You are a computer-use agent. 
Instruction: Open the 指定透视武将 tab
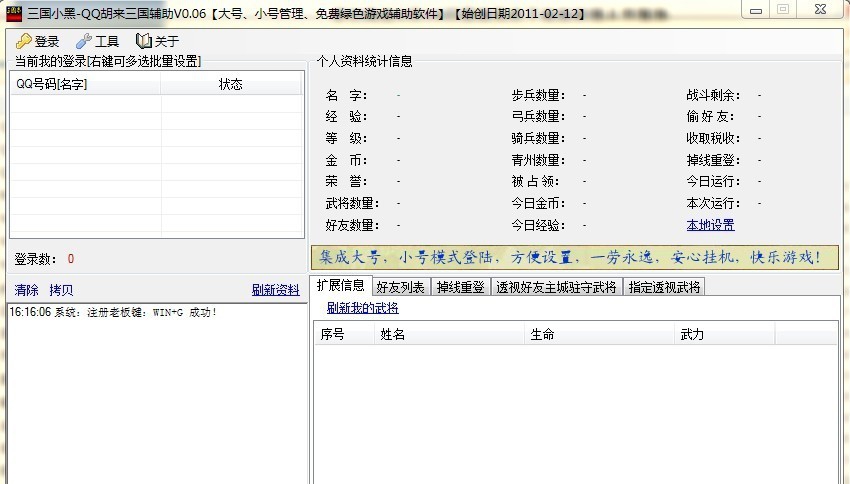pyautogui.click(x=664, y=287)
